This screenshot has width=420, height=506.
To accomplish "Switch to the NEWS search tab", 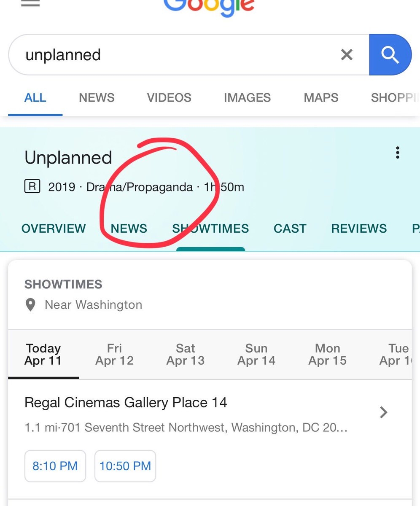I will [x=97, y=97].
